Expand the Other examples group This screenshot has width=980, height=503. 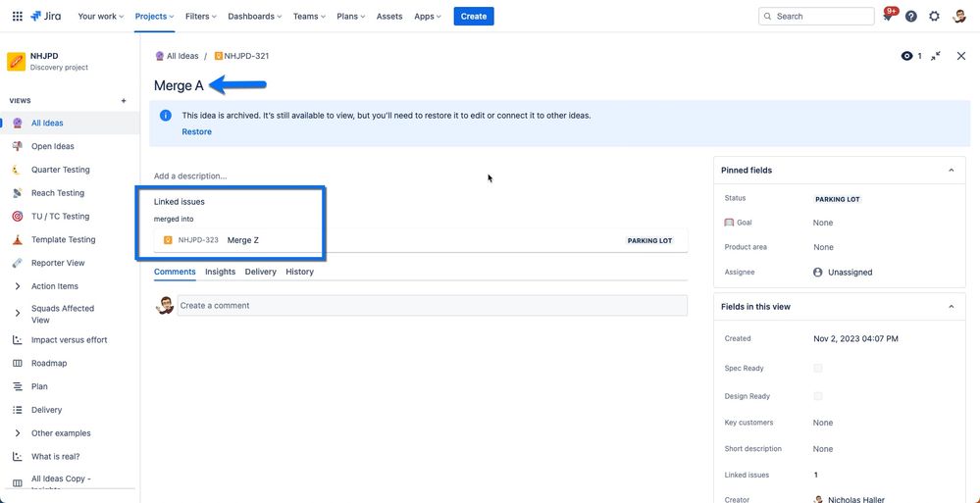point(18,433)
